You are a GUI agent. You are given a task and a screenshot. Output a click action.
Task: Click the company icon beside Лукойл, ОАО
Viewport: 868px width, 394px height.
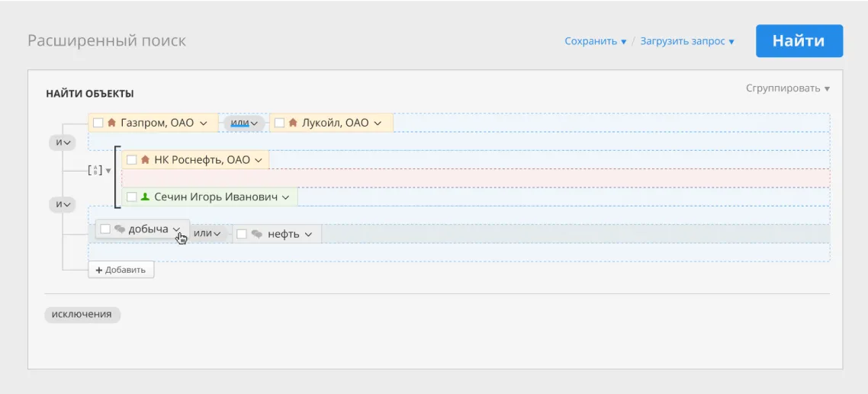(293, 122)
